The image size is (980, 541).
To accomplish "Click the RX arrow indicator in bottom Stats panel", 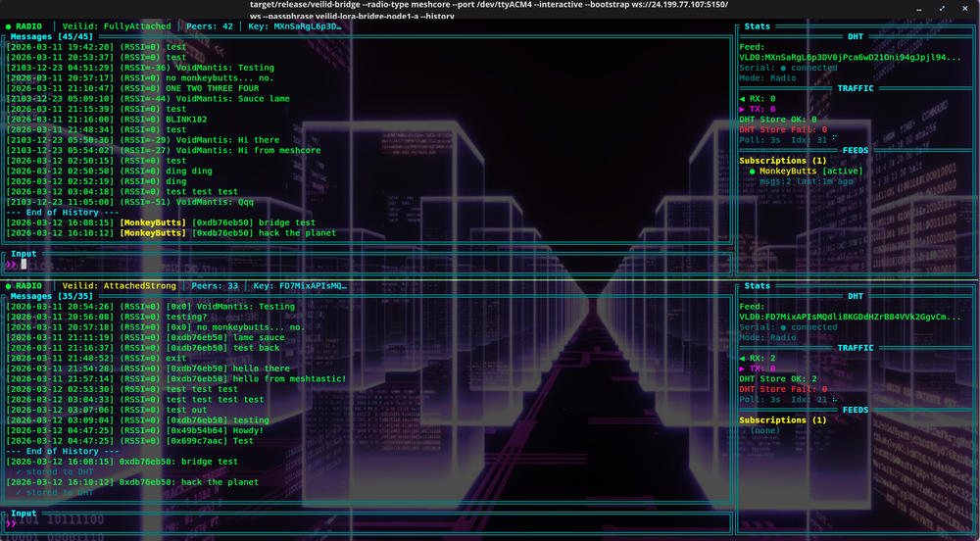I will [x=744, y=358].
